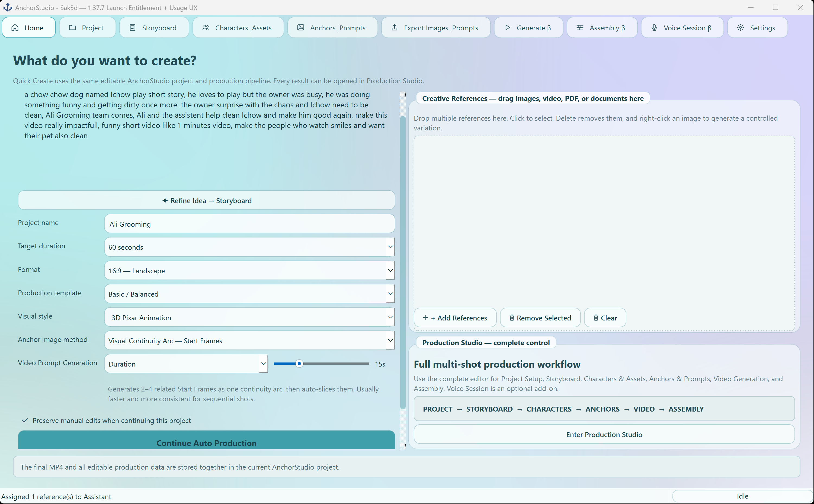Click the final MP4 storage info text
The image size is (814, 504).
[x=180, y=467]
